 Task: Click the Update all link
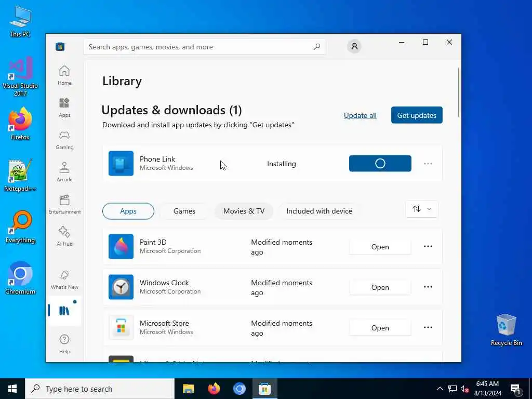click(x=361, y=115)
